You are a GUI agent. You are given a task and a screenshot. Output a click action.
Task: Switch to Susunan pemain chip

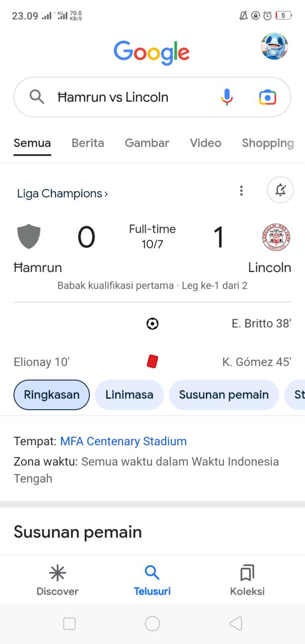tap(224, 394)
